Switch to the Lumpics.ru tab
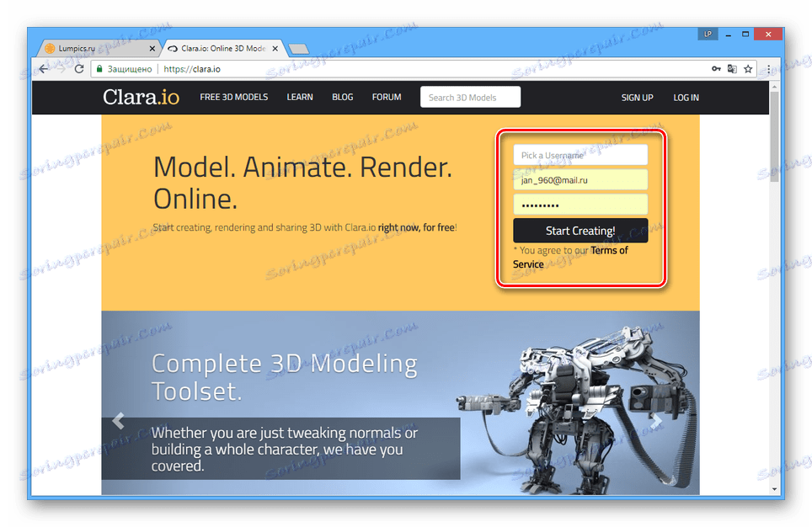The height and width of the screenshot is (527, 812). pyautogui.click(x=99, y=49)
